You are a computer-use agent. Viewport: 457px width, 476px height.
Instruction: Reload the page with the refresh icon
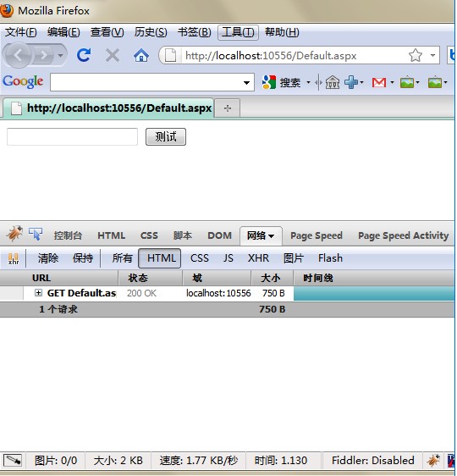point(84,55)
